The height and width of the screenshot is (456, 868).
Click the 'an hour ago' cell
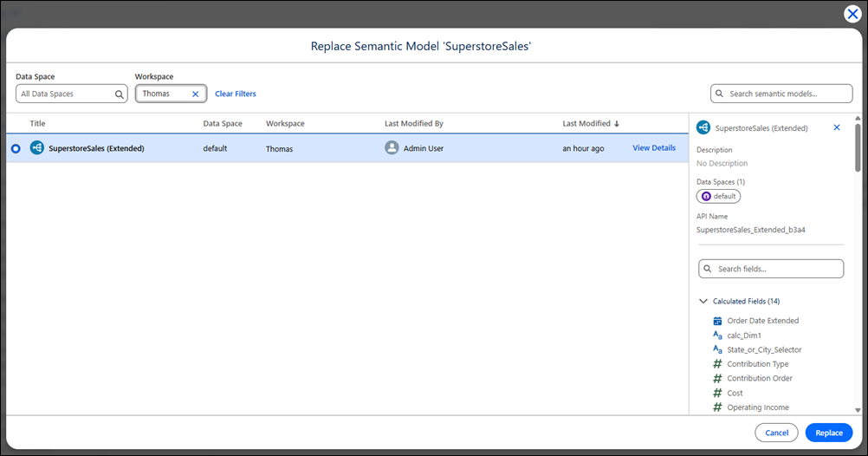coord(583,148)
